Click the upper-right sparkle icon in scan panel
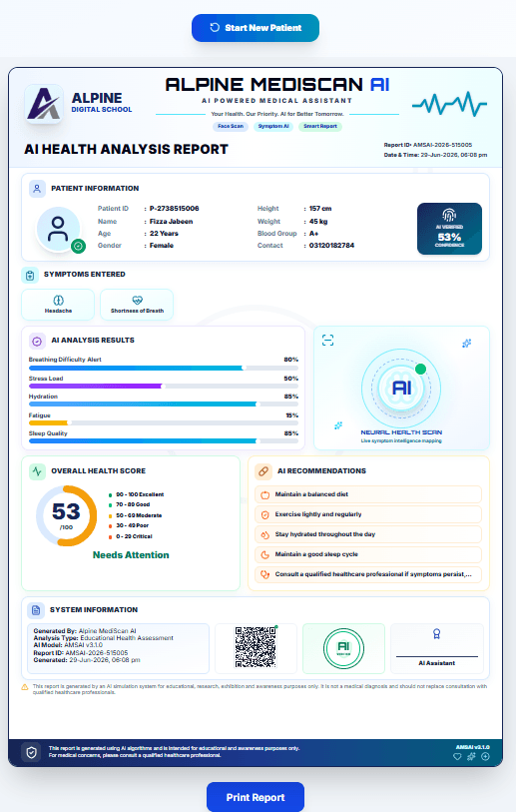The width and height of the screenshot is (516, 812). pos(467,343)
